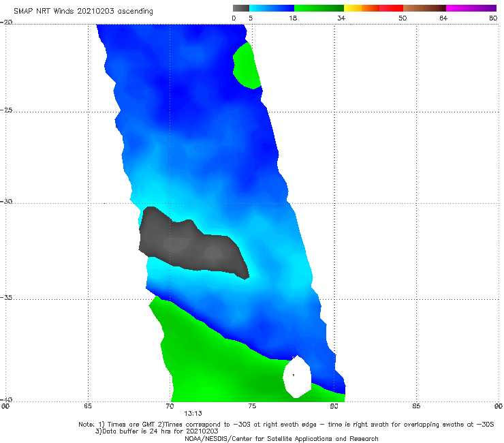Click the yellow-orange segment of the color bar
This screenshot has width=504, height=443.
362,8
